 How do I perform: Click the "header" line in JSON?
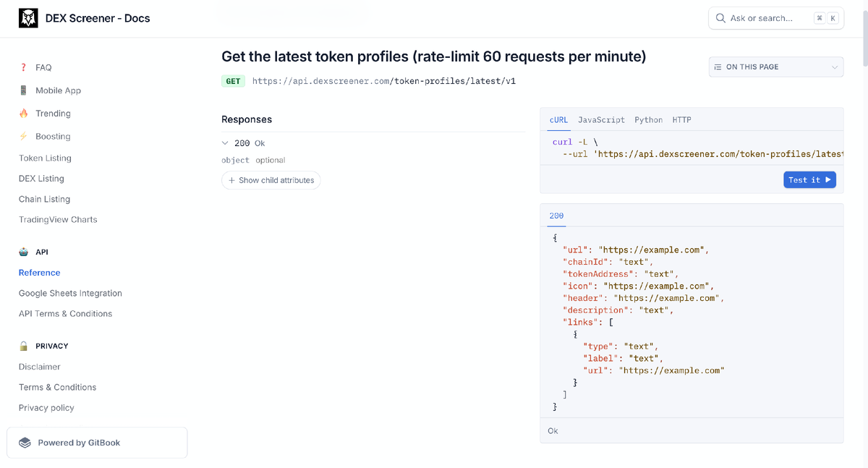click(643, 298)
